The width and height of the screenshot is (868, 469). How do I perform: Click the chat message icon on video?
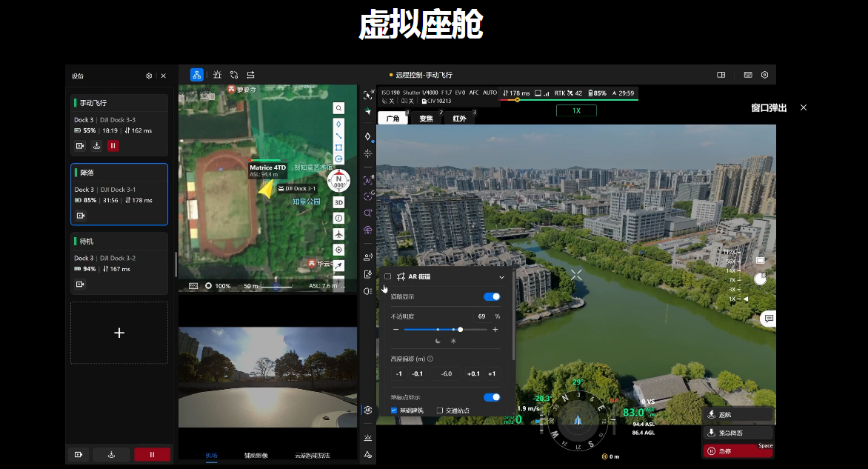769,319
